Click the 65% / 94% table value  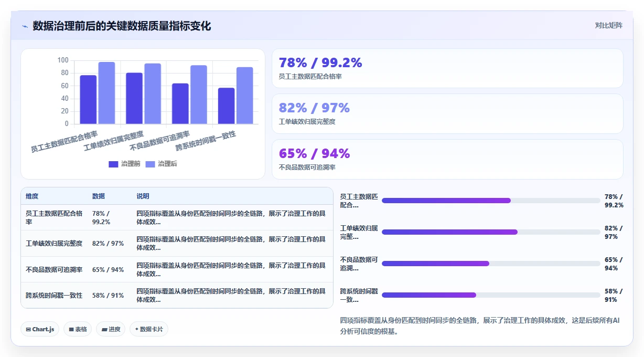pos(108,269)
